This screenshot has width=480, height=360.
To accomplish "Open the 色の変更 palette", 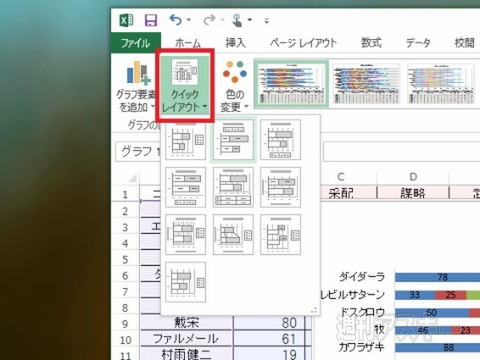I will (x=235, y=86).
